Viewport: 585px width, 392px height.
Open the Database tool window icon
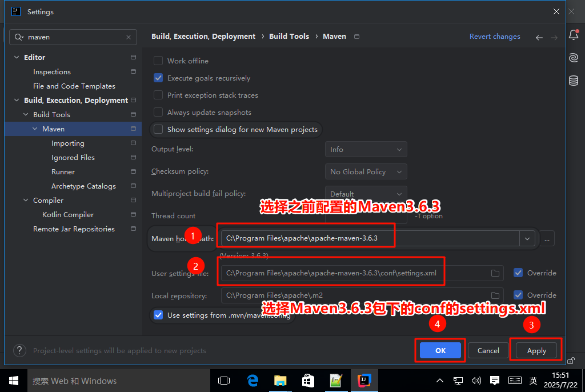coord(574,80)
